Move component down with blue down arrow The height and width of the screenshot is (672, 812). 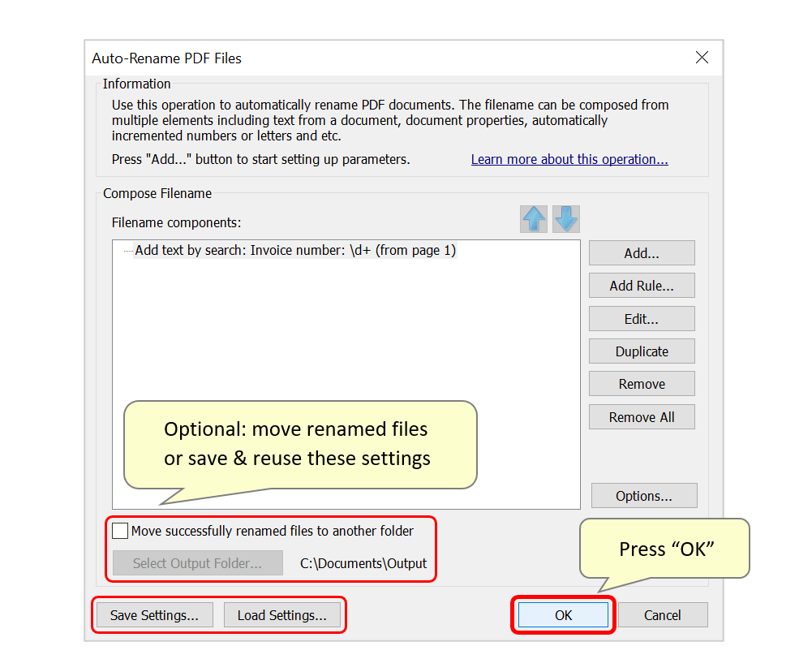(565, 219)
